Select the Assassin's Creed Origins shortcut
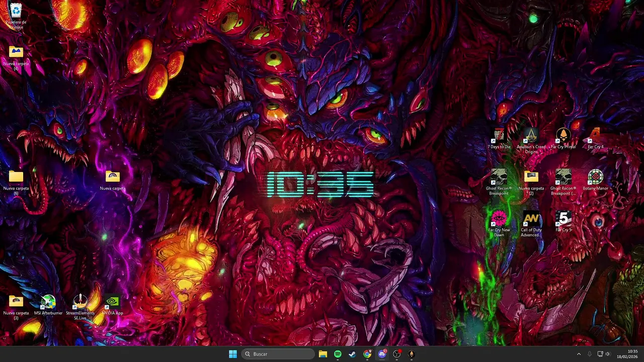644x362 pixels. [531, 141]
